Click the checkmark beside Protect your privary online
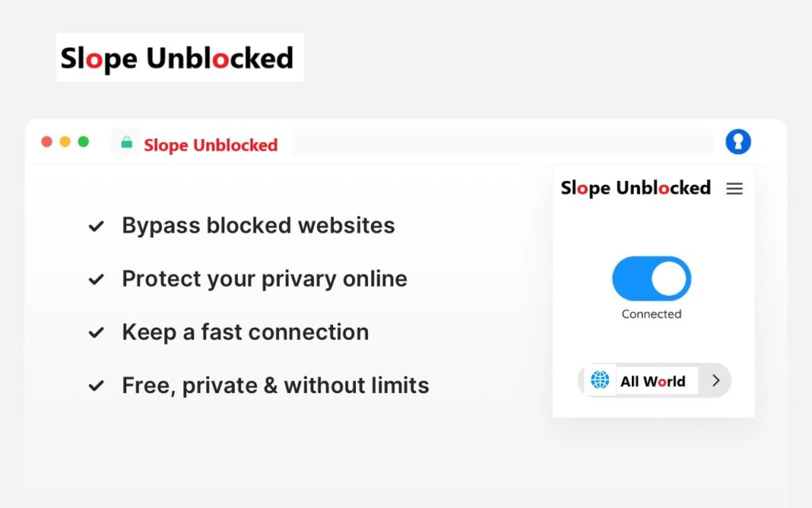Screen dimensions: 812x508 (96, 279)
